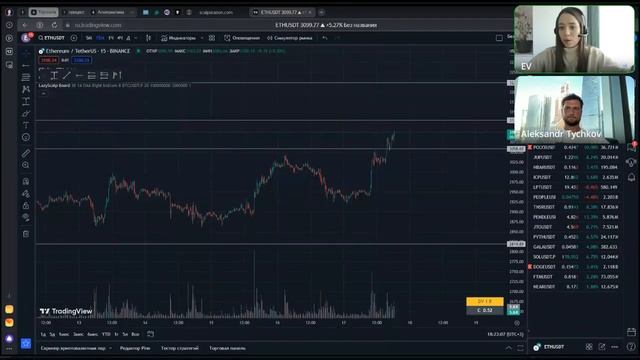The image size is (640, 360).
Task: Select JUPUSDT row in watchlist
Action: coord(576,157)
